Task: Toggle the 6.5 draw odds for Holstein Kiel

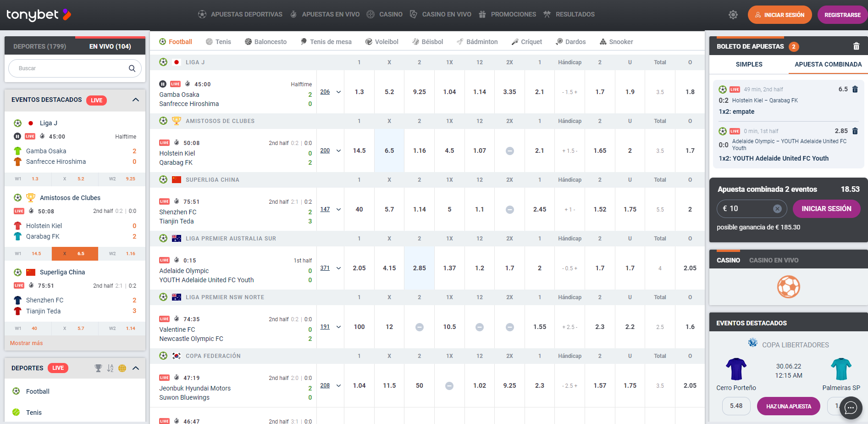Action: click(389, 151)
